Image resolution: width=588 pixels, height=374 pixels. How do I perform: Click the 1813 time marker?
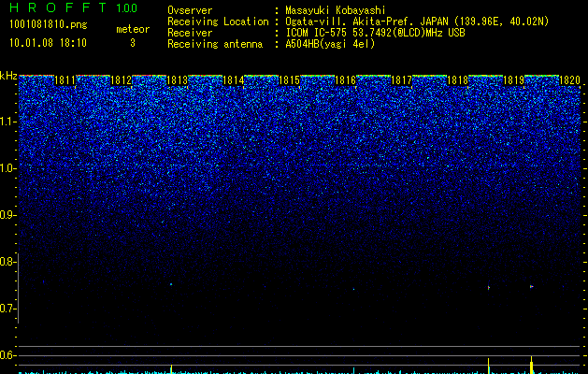pyautogui.click(x=177, y=80)
